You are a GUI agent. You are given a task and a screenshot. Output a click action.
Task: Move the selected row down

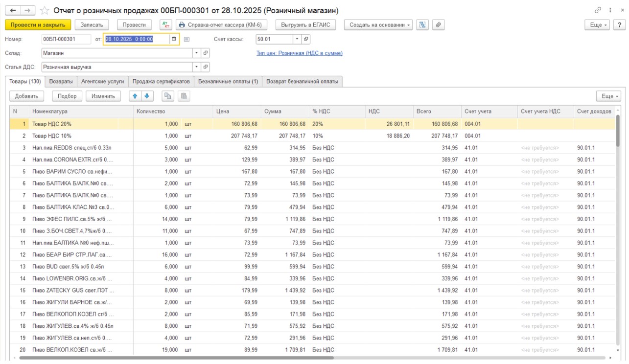pyautogui.click(x=146, y=96)
